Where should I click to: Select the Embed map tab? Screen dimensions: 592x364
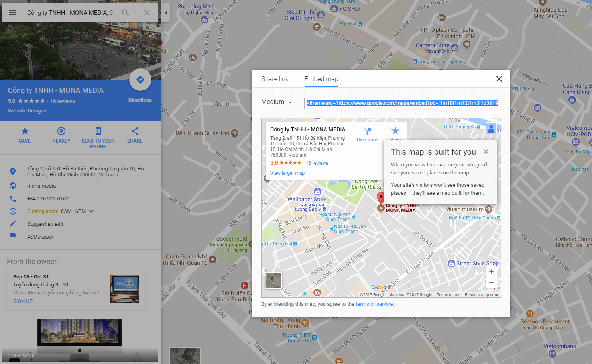point(321,79)
